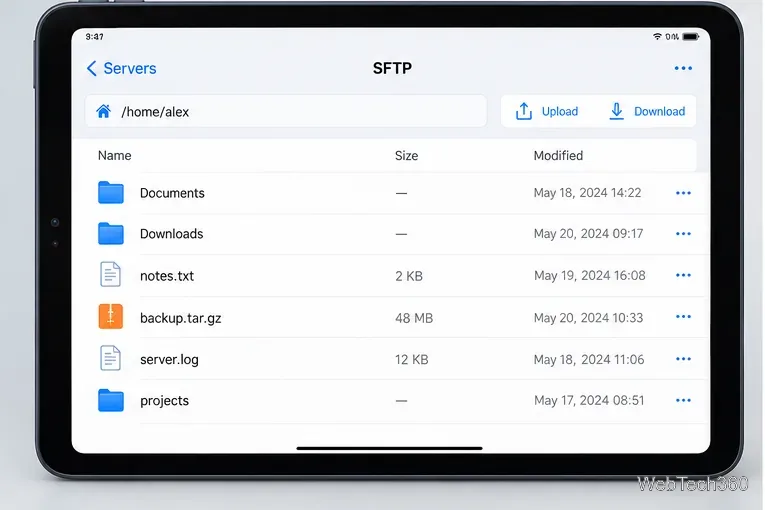Select the server.log file icon

tap(110, 358)
